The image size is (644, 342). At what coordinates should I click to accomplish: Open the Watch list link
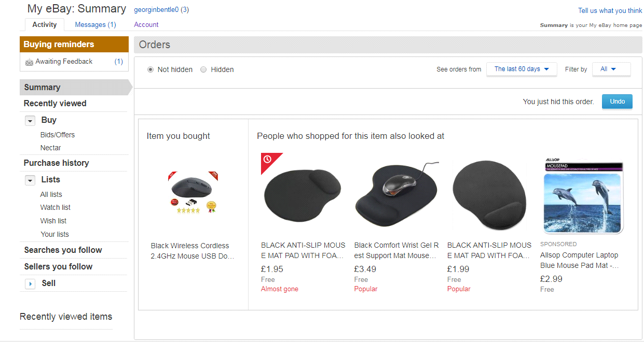point(55,207)
